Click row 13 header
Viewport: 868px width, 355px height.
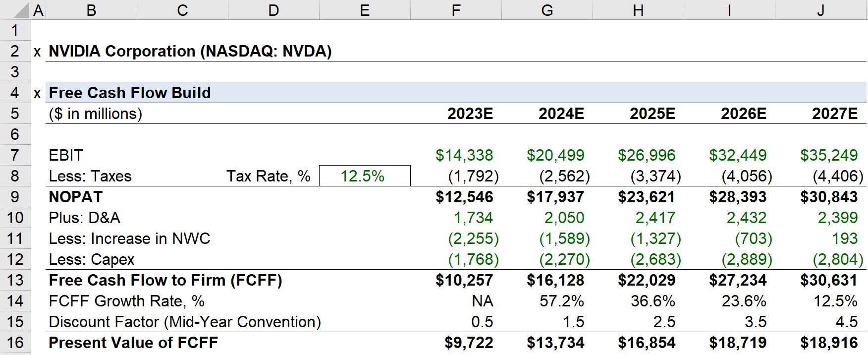15,280
